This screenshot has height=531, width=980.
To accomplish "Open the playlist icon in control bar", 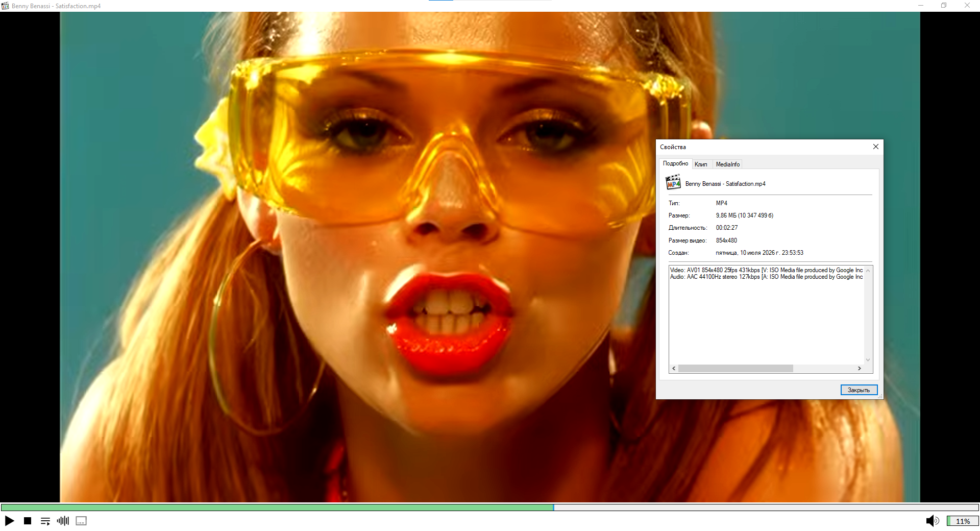I will pyautogui.click(x=45, y=521).
